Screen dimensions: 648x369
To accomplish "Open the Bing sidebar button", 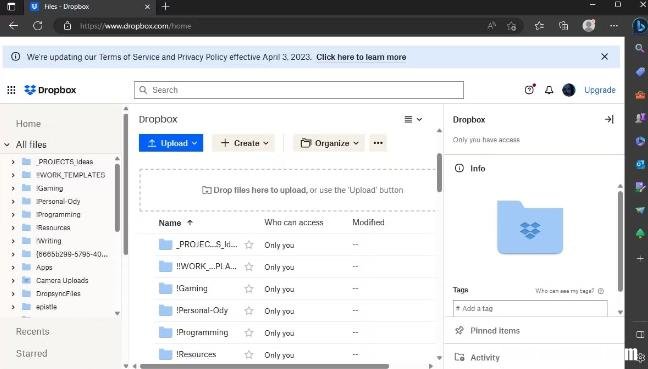I will (639, 26).
